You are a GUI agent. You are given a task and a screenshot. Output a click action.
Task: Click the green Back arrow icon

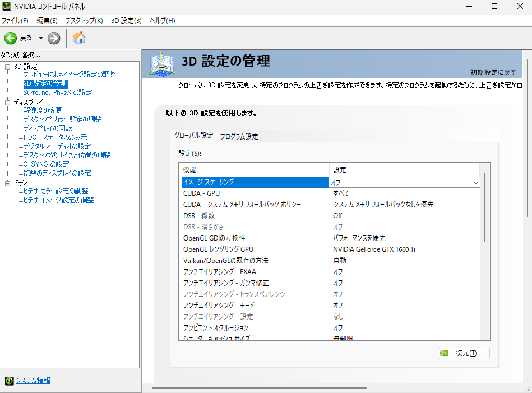(11, 38)
